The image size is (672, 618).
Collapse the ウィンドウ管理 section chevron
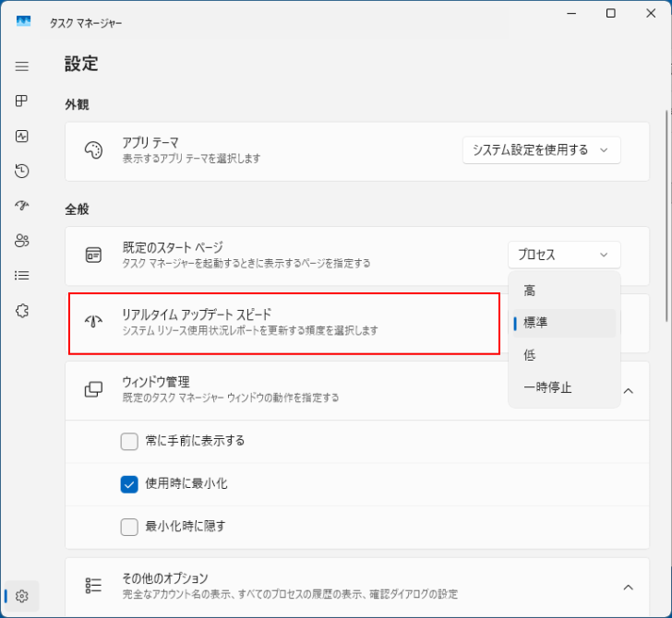point(629,391)
